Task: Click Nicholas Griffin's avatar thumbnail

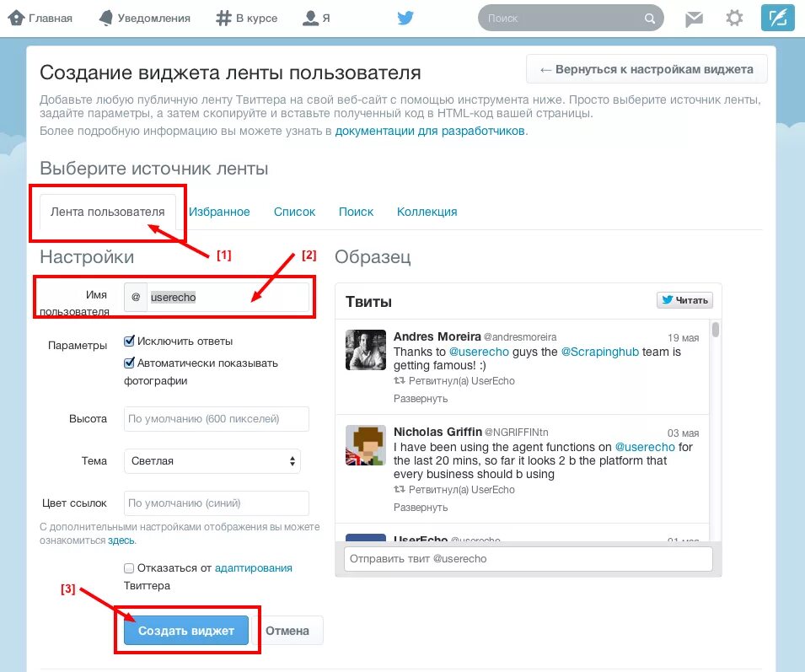Action: [366, 445]
